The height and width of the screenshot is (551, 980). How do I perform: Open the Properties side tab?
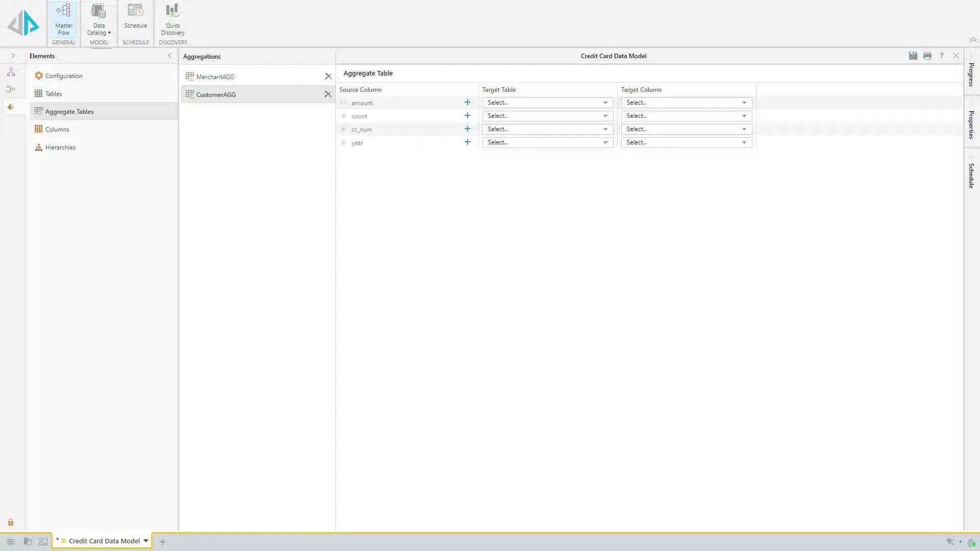tap(971, 124)
